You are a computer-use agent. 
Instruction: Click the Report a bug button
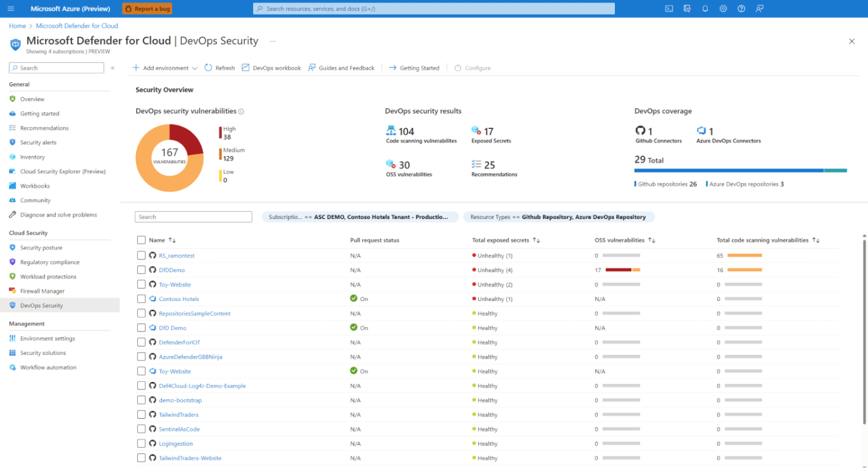click(x=147, y=9)
